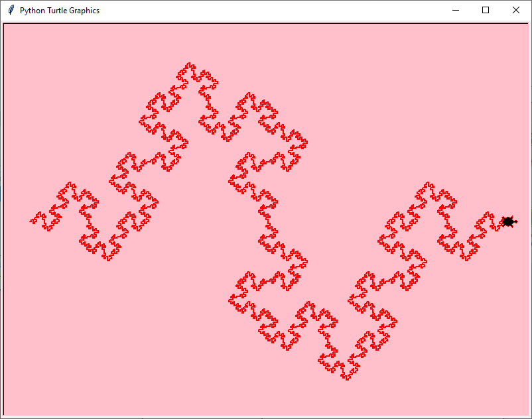Close the Python Turtle Graphics window

tap(515, 11)
